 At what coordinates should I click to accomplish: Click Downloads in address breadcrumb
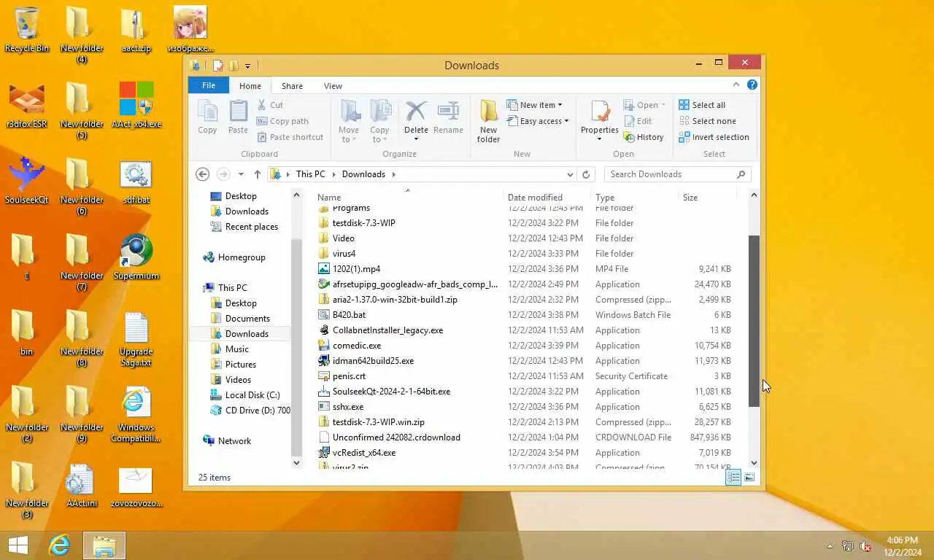point(363,174)
